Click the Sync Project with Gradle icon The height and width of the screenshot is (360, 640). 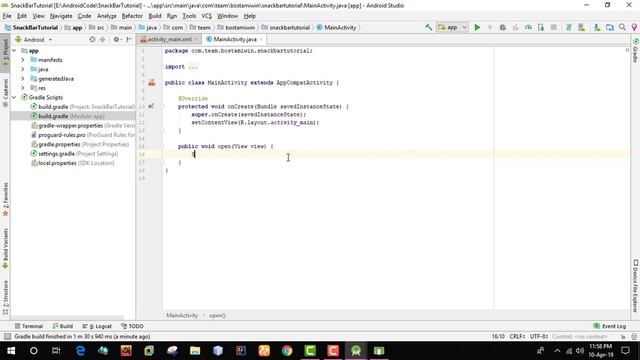(x=569, y=27)
